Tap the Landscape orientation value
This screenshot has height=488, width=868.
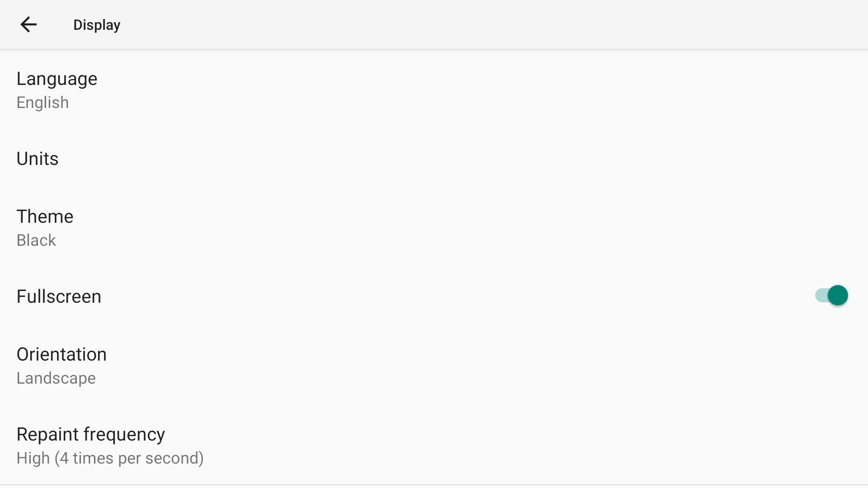coord(56,378)
